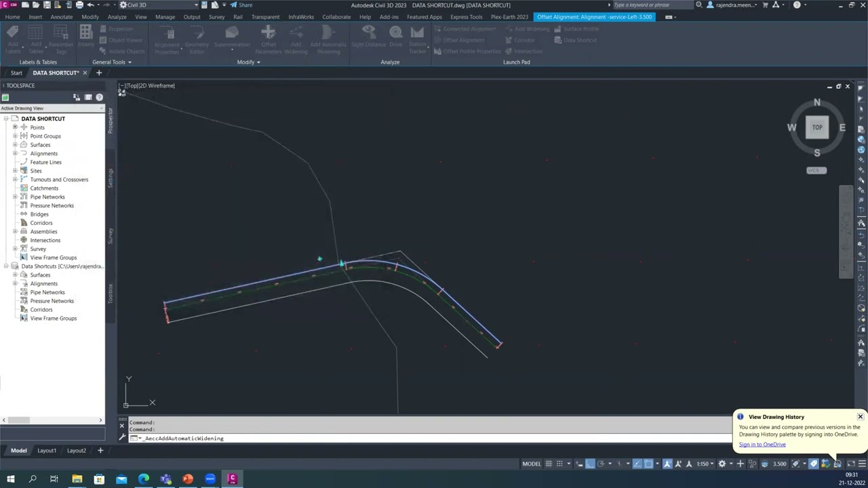The width and height of the screenshot is (868, 488).
Task: Open the General Tools panel dropdown
Action: coord(112,62)
